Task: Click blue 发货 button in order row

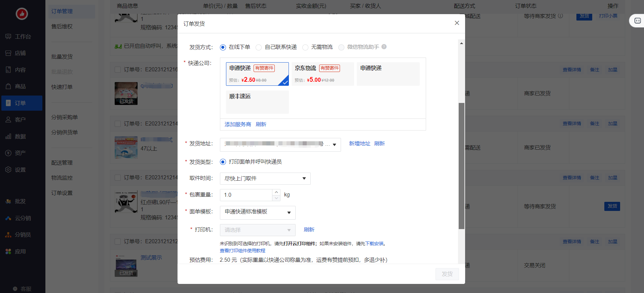Action: coord(612,206)
